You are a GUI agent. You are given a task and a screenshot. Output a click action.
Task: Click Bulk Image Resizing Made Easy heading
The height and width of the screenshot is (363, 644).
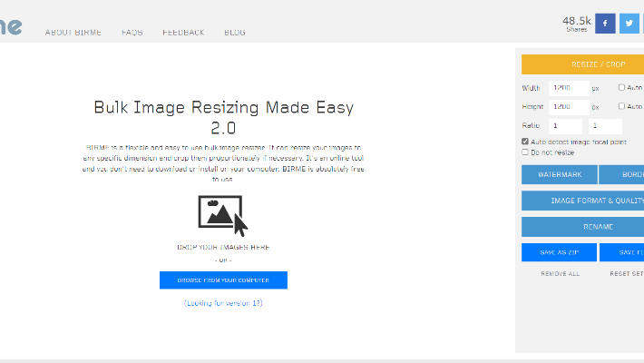point(223,118)
